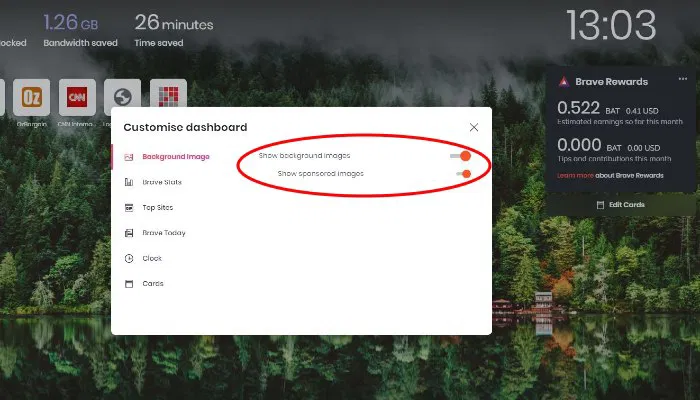
Task: Click the 13:03 clock display
Action: tap(611, 25)
